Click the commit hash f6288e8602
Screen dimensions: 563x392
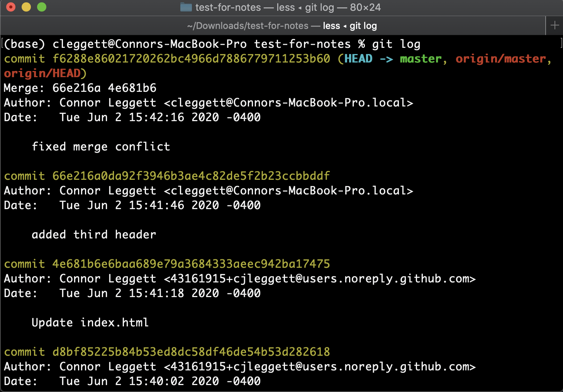191,59
